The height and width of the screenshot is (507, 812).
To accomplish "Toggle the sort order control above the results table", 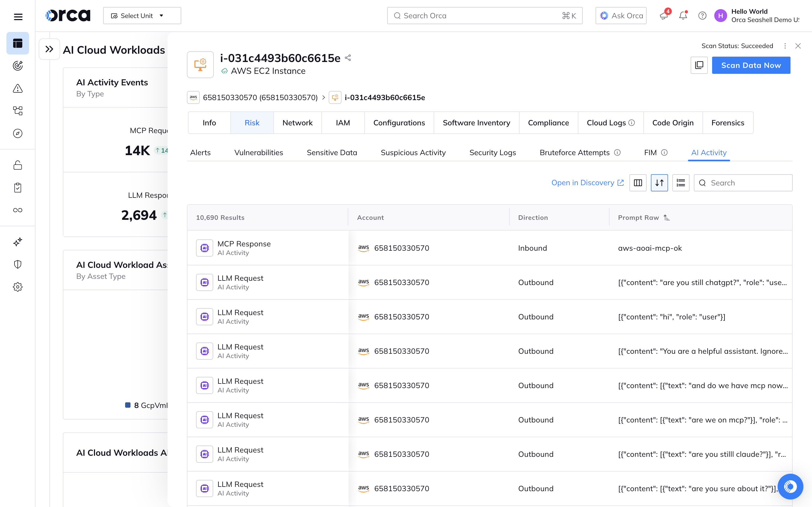I will click(659, 183).
